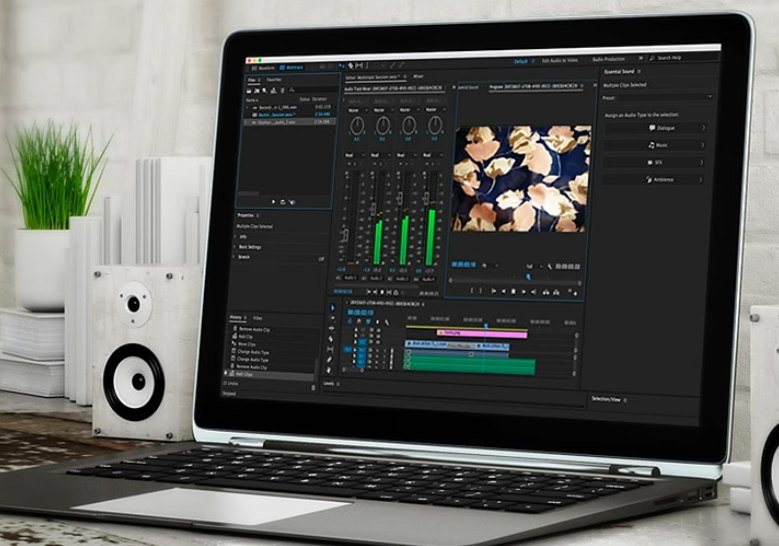
Task: Select the Edit Audio to Video workspace
Action: click(x=559, y=60)
